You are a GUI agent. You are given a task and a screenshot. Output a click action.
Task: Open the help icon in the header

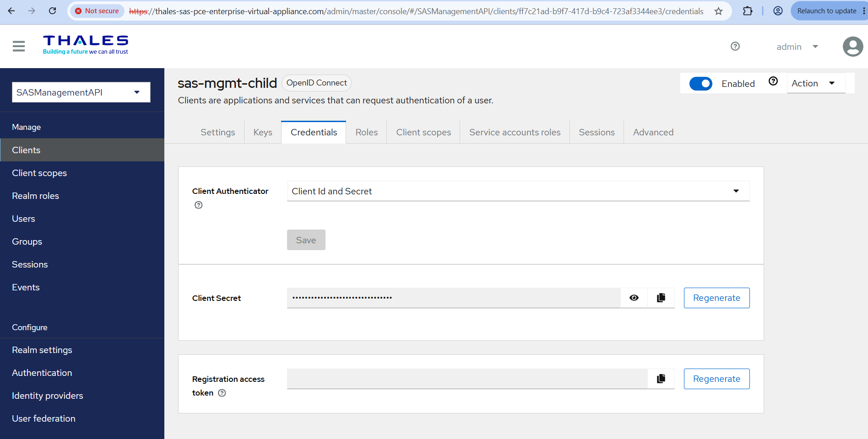735,46
